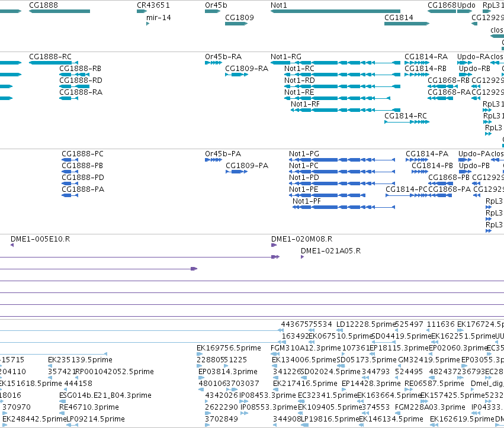Select protein CG1888-PB

[x=70, y=172]
